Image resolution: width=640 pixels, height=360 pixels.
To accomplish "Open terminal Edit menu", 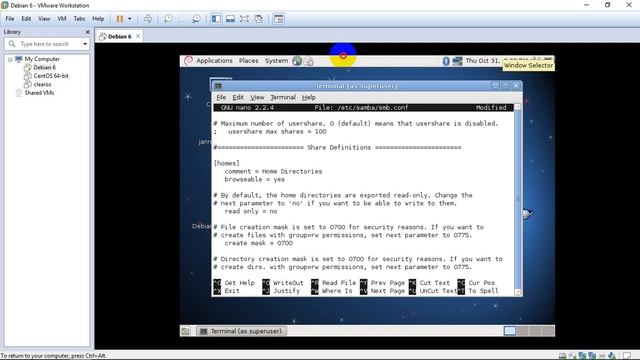I will [238, 98].
